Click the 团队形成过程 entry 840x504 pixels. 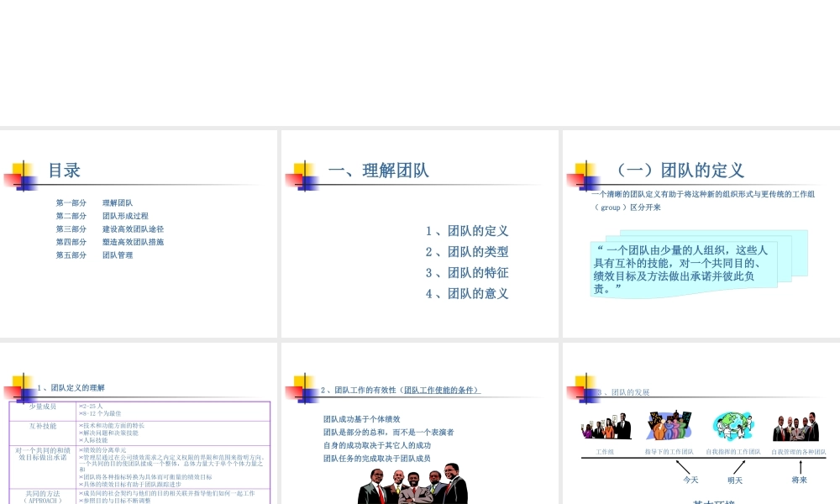pos(125,216)
